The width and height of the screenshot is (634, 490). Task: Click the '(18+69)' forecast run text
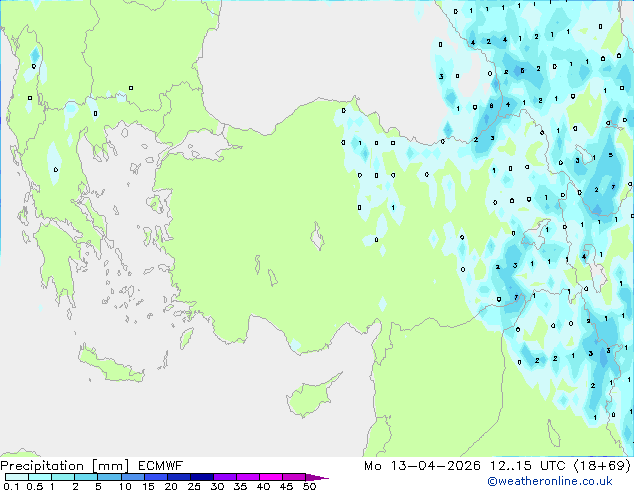(602, 466)
